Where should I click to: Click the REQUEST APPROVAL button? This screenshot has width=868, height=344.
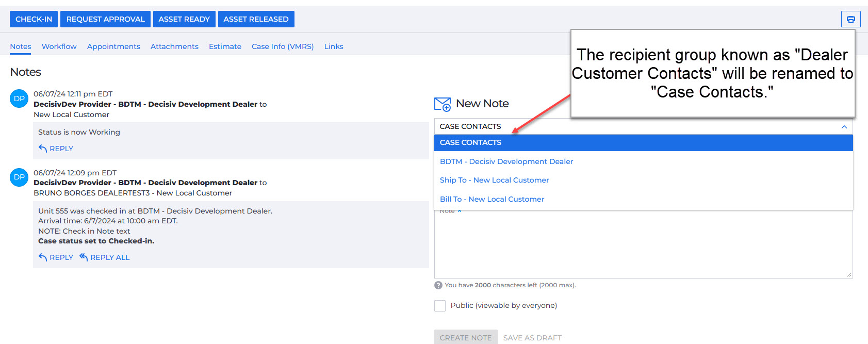105,19
